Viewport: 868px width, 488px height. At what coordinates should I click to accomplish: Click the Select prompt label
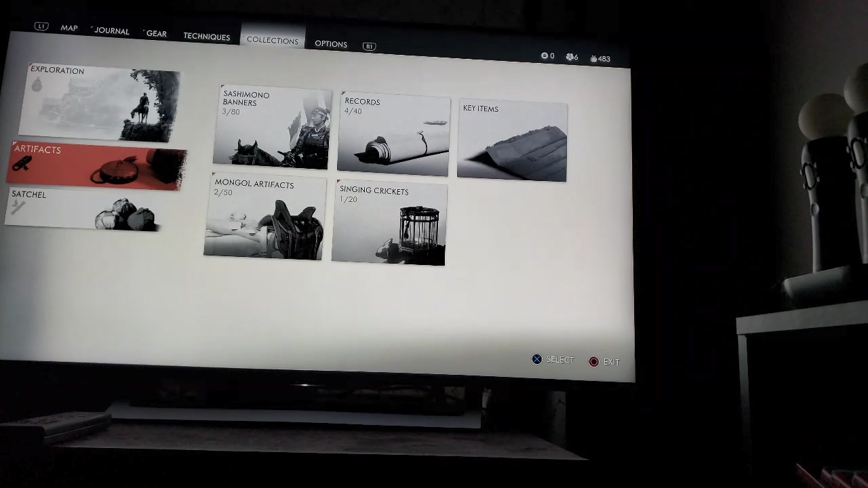pyautogui.click(x=560, y=360)
